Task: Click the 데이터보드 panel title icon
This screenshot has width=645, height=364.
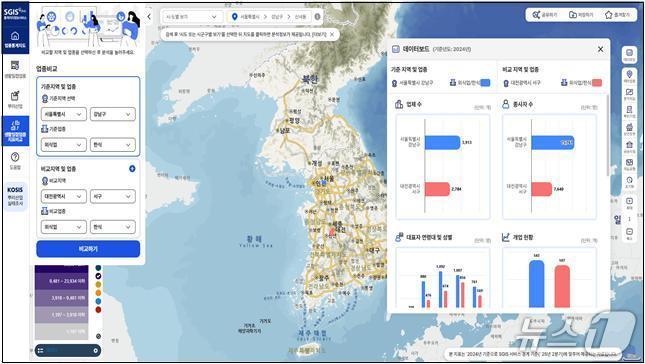Action: (x=396, y=49)
